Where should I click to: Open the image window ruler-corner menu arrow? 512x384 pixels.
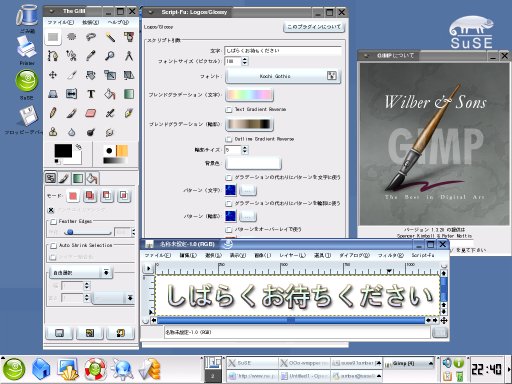tap(148, 268)
